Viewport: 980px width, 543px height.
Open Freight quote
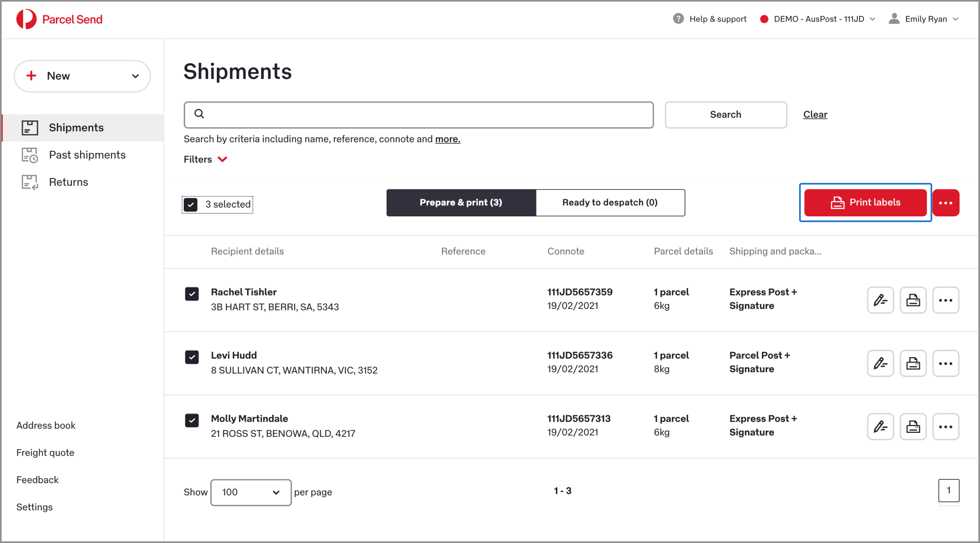pos(45,453)
